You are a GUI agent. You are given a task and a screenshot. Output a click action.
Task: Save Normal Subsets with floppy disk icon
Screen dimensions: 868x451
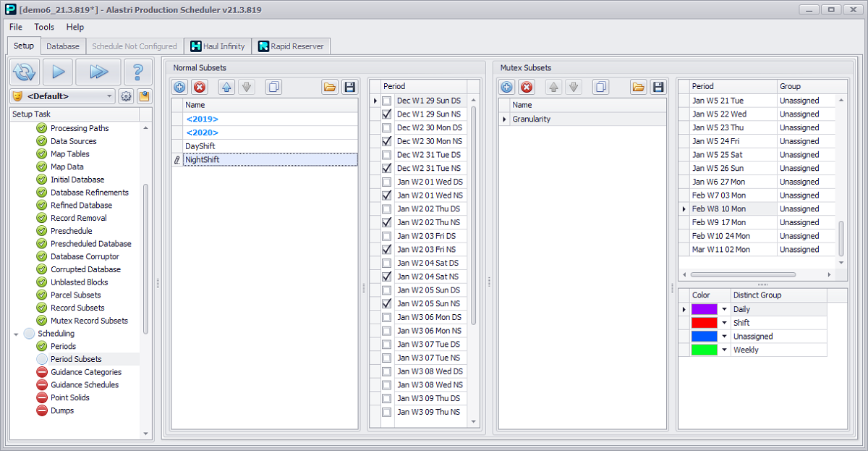tap(349, 87)
